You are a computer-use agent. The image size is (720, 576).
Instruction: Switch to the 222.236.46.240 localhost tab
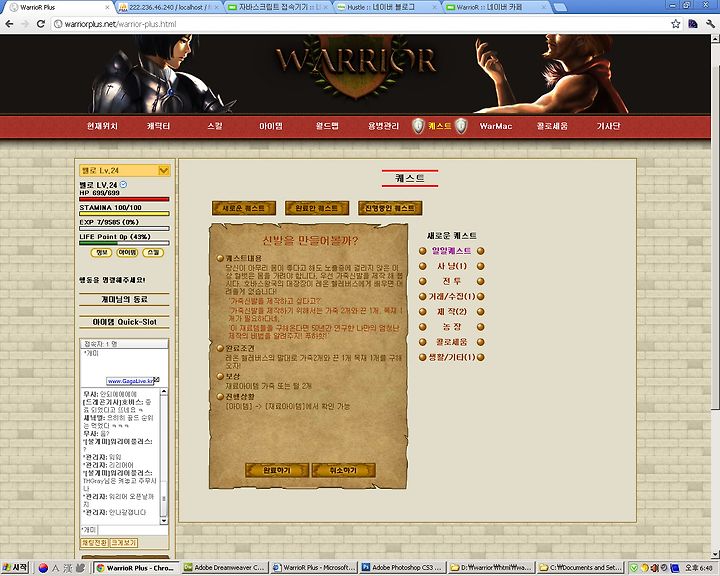169,7
